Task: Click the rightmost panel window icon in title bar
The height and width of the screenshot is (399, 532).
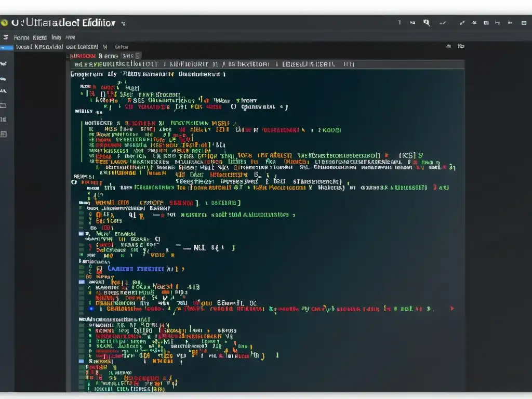Action: click(x=524, y=23)
